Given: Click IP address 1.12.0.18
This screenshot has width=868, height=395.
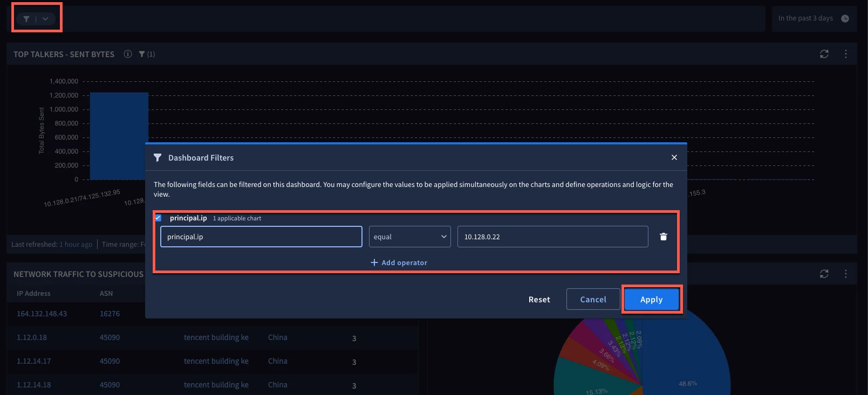Looking at the screenshot, I should coord(32,337).
